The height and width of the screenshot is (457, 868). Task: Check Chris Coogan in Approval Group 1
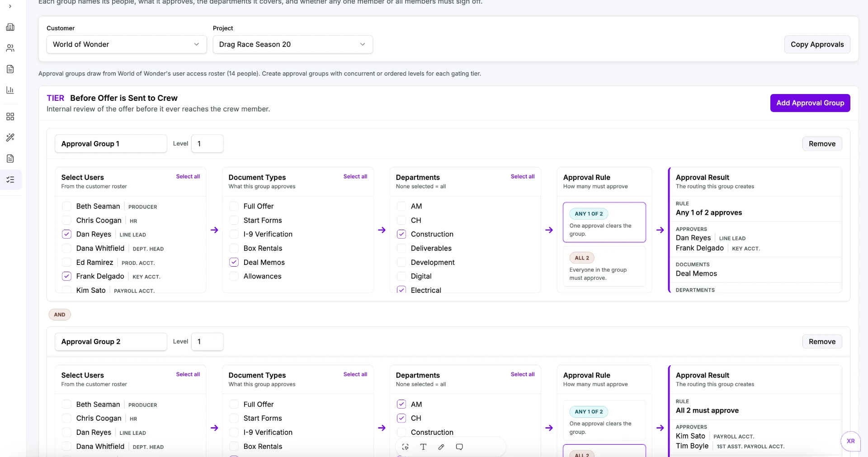[66, 220]
